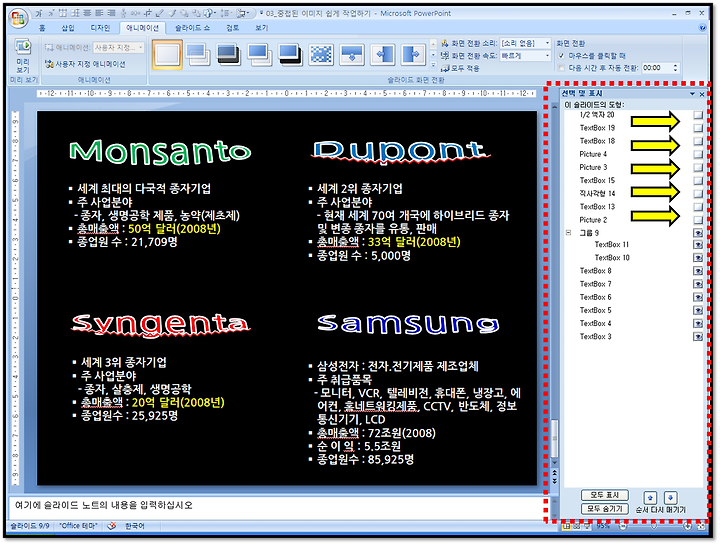Go to next slide double-arrow button
Viewport: 720px width, 545px height.
pos(555,480)
